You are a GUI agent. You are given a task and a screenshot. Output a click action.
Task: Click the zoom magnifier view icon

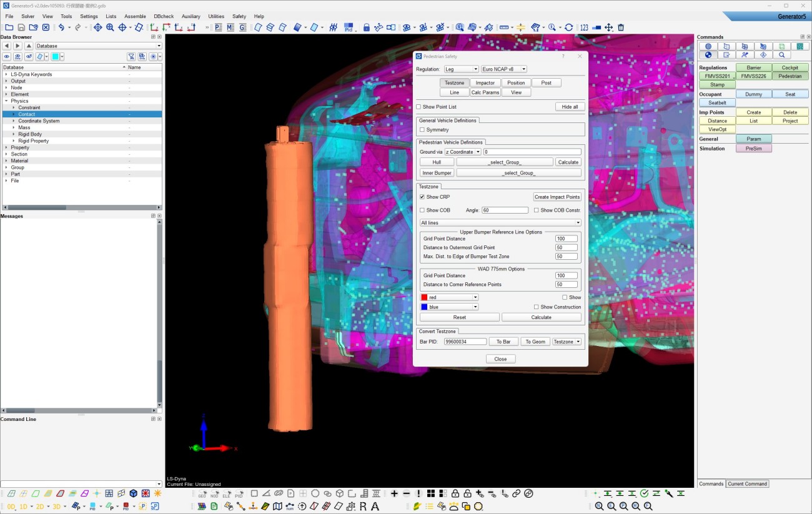[x=110, y=27]
